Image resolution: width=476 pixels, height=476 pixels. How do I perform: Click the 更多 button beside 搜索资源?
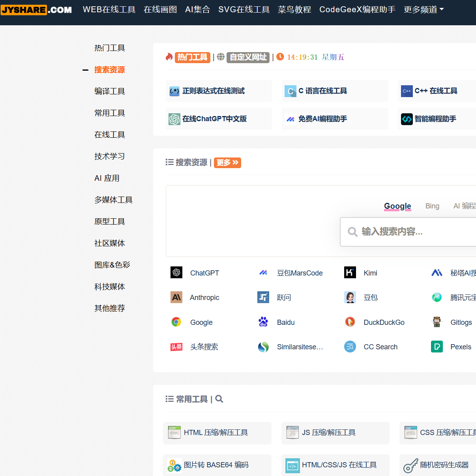coord(227,163)
